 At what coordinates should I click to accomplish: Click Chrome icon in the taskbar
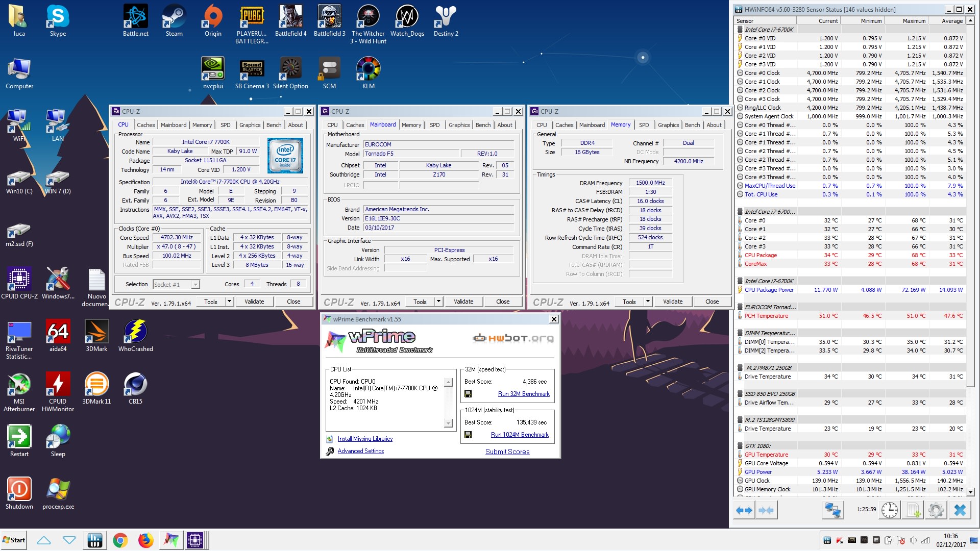point(120,540)
